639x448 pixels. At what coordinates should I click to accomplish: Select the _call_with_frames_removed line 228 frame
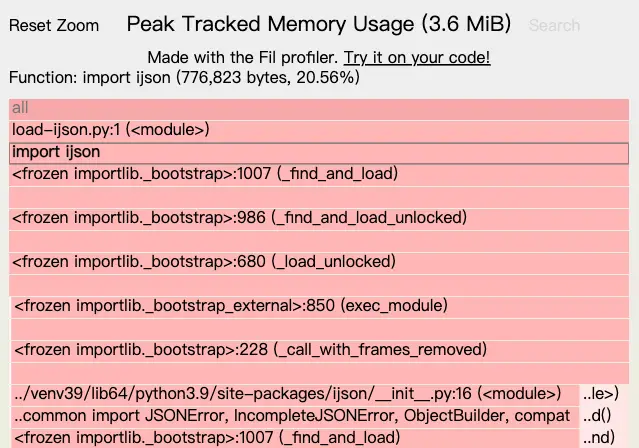(320, 351)
